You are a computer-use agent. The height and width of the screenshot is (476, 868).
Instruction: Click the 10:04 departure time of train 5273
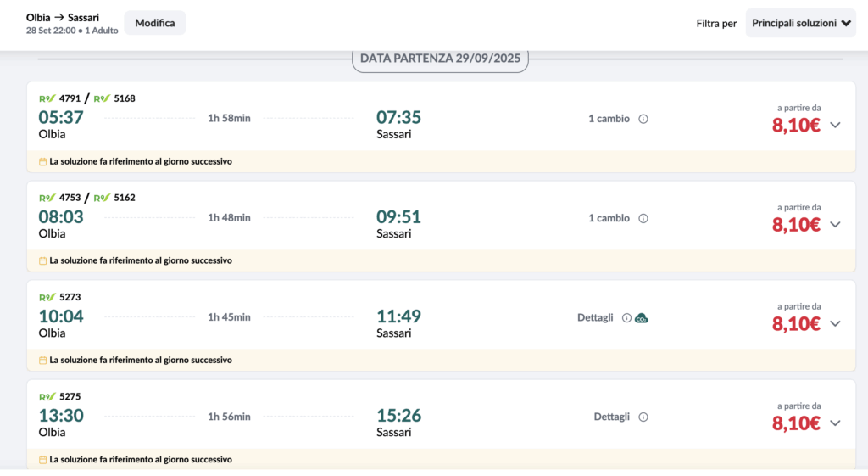pyautogui.click(x=61, y=316)
